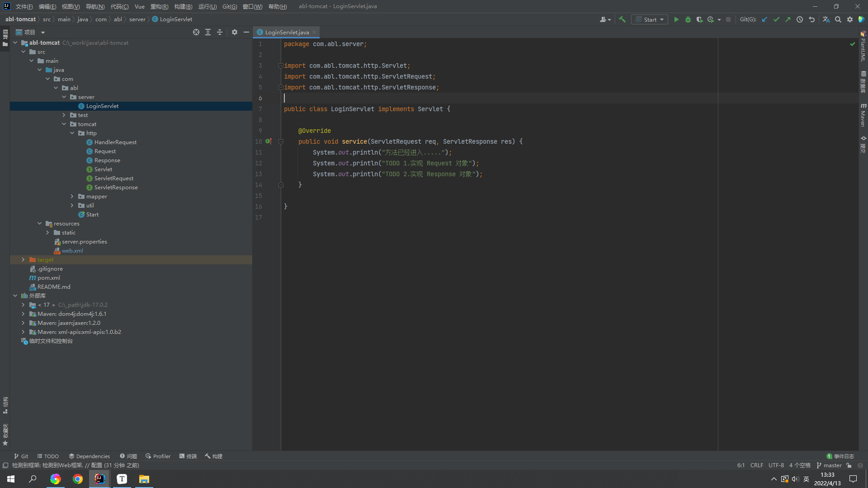The image size is (868, 488).
Task: Switch Git branch from master widget
Action: point(829,465)
